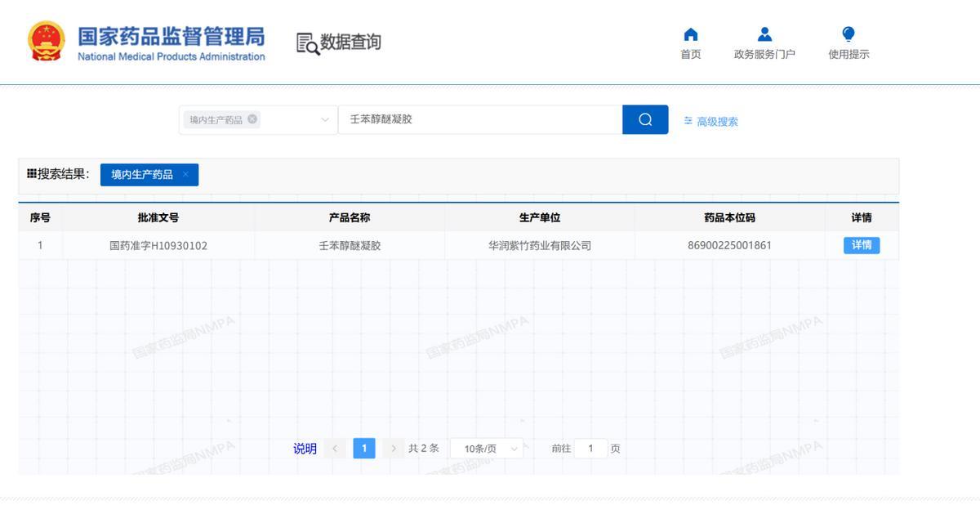Viewport: 980px width, 514px height.
Task: Expand the database category dropdown arrow
Action: [x=325, y=120]
